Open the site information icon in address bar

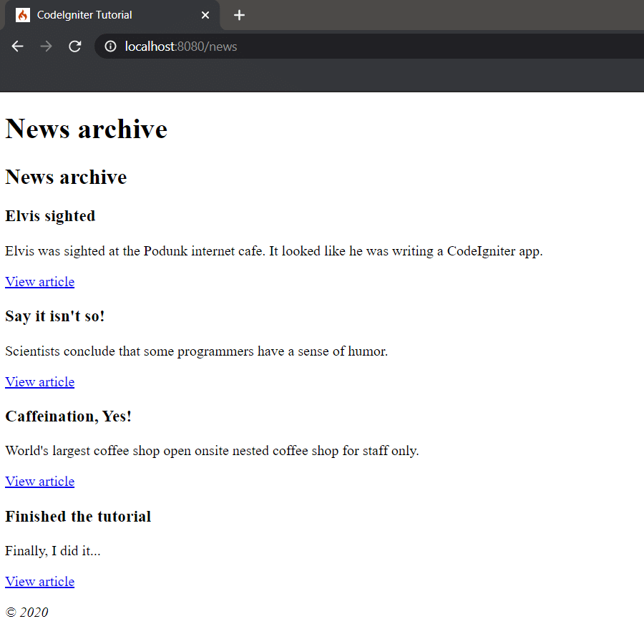click(109, 46)
